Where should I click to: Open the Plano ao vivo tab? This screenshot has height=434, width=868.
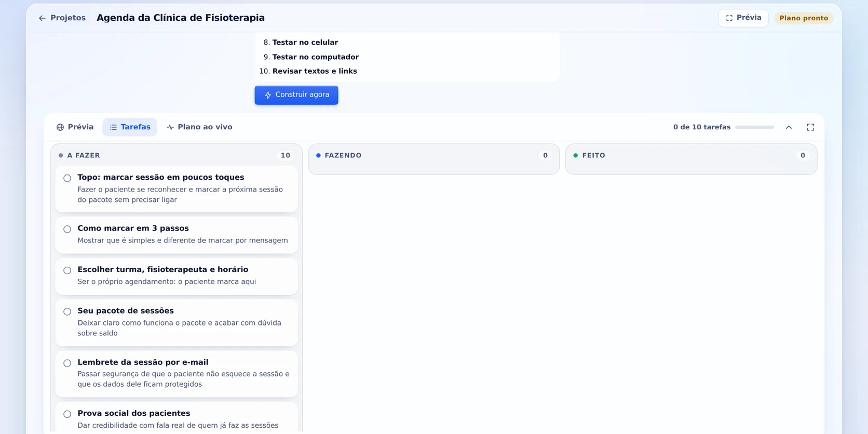pyautogui.click(x=199, y=127)
